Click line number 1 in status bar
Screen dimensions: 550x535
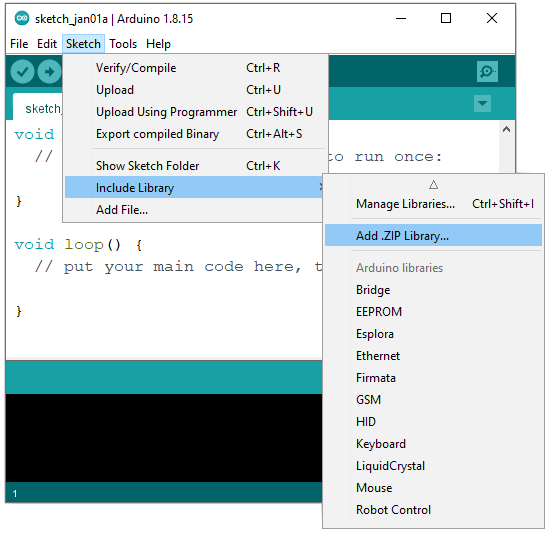pos(15,494)
